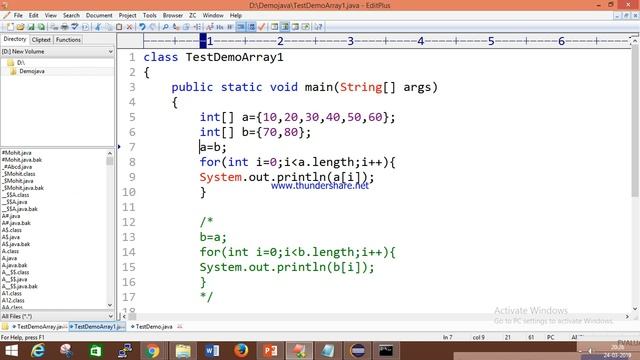Click the Redo arrow icon

tap(153, 27)
